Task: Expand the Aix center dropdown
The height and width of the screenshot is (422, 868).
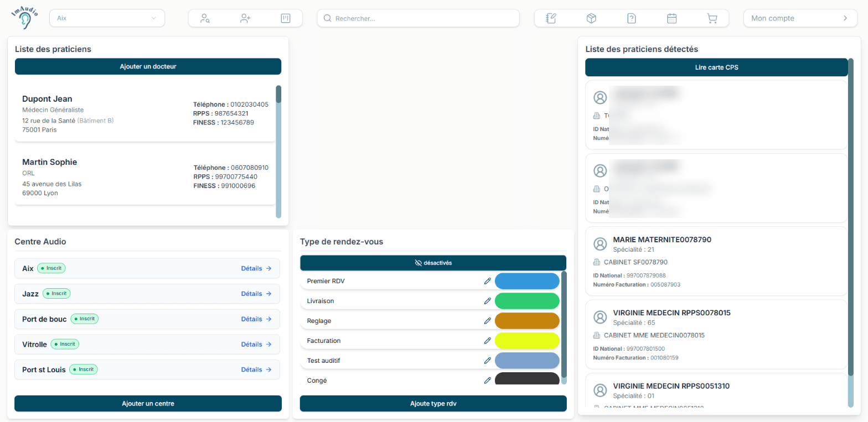Action: (x=107, y=18)
